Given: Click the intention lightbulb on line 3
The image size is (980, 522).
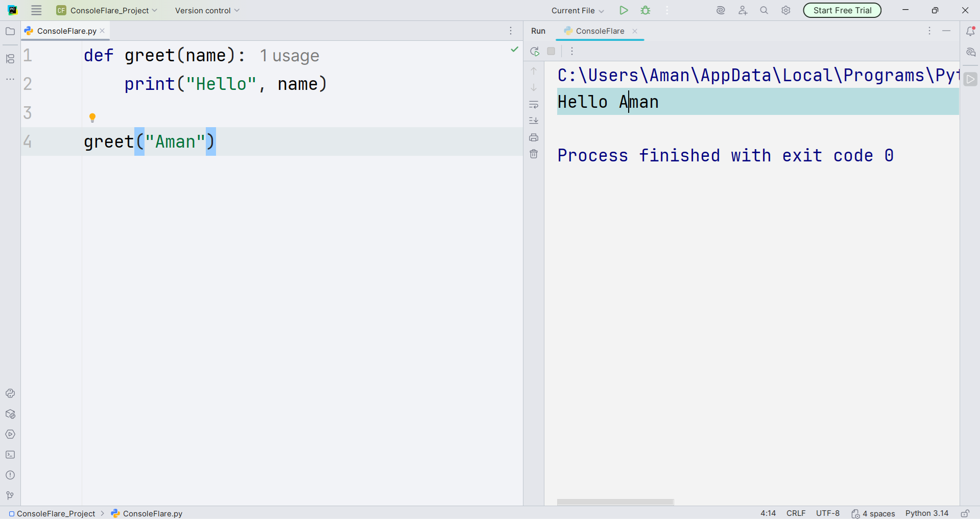Looking at the screenshot, I should click(x=92, y=117).
